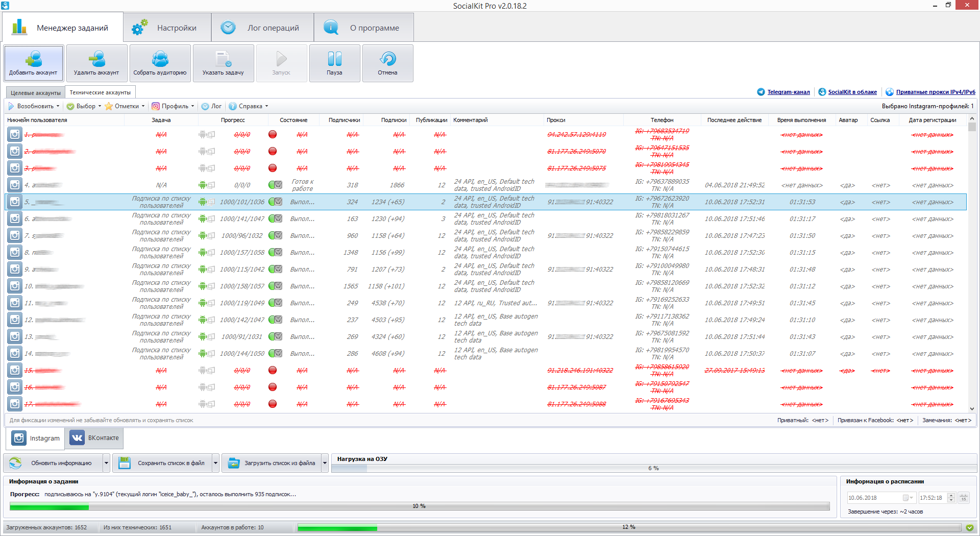This screenshot has width=980, height=536.
Task: Toggle the state switch in the Готов к работе row
Action: [x=276, y=185]
